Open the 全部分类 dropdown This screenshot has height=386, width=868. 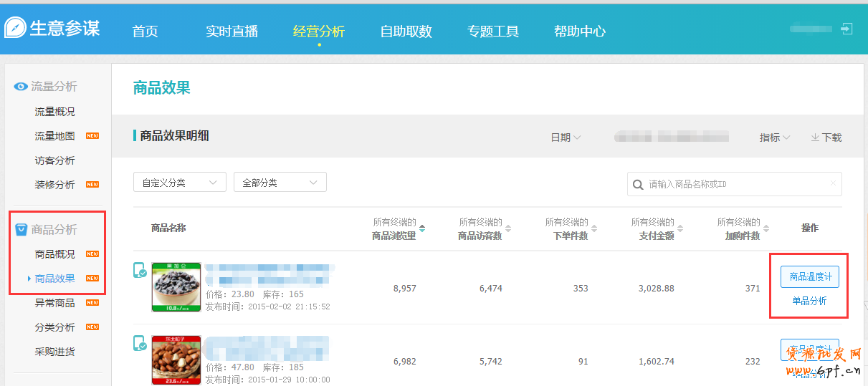pyautogui.click(x=280, y=183)
